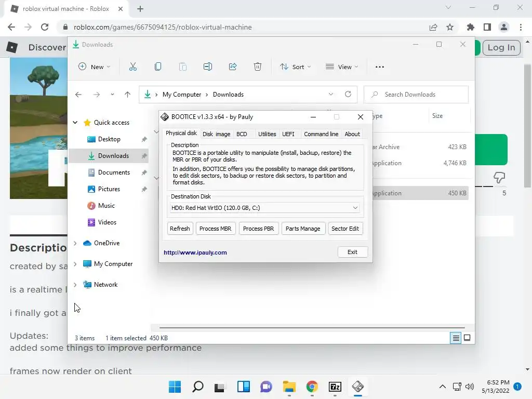Open Chrome side panel icon
532x399 pixels.
pyautogui.click(x=487, y=27)
